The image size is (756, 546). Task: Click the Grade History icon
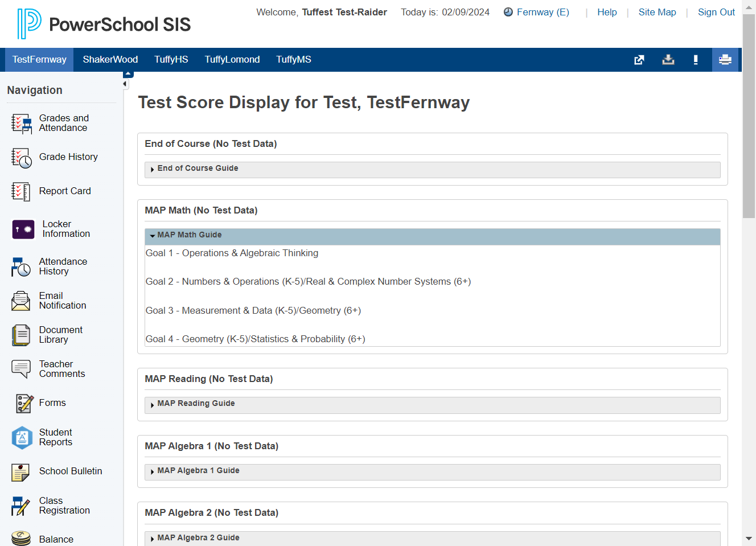point(22,158)
